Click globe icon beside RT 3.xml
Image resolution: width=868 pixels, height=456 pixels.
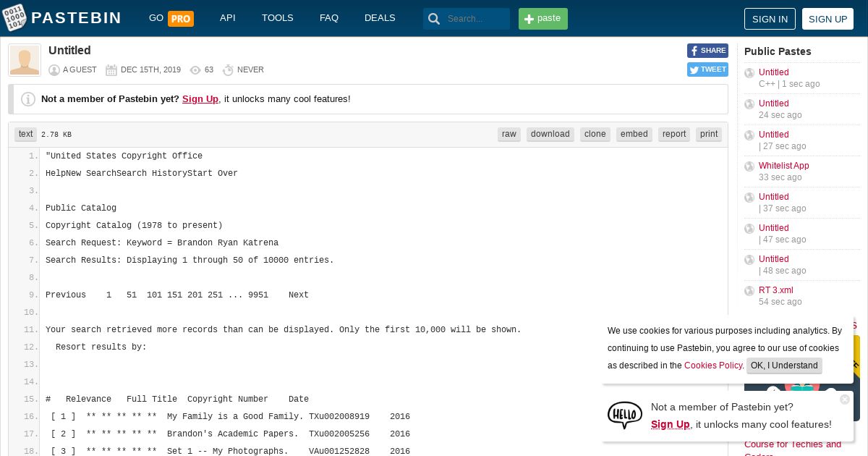coord(749,291)
